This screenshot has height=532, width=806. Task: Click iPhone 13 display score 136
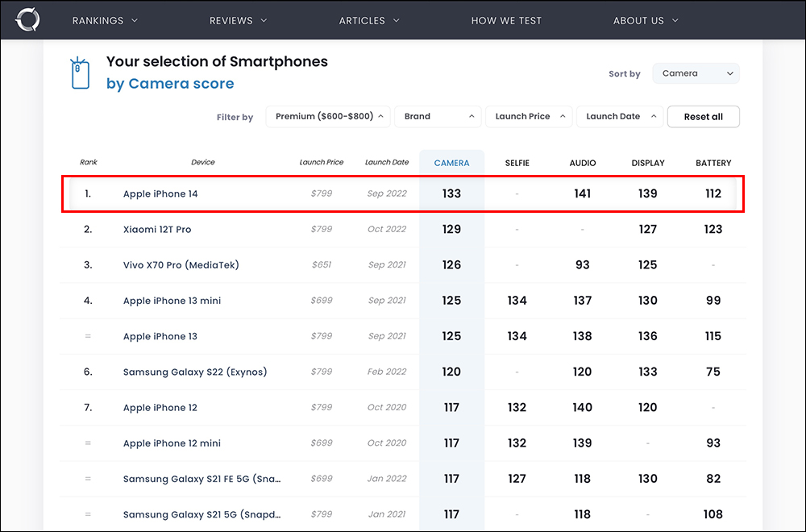pos(648,336)
